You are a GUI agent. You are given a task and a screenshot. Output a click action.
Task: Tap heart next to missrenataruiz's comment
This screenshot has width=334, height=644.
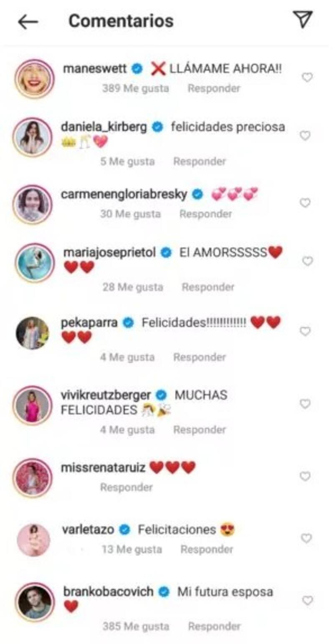[306, 476]
